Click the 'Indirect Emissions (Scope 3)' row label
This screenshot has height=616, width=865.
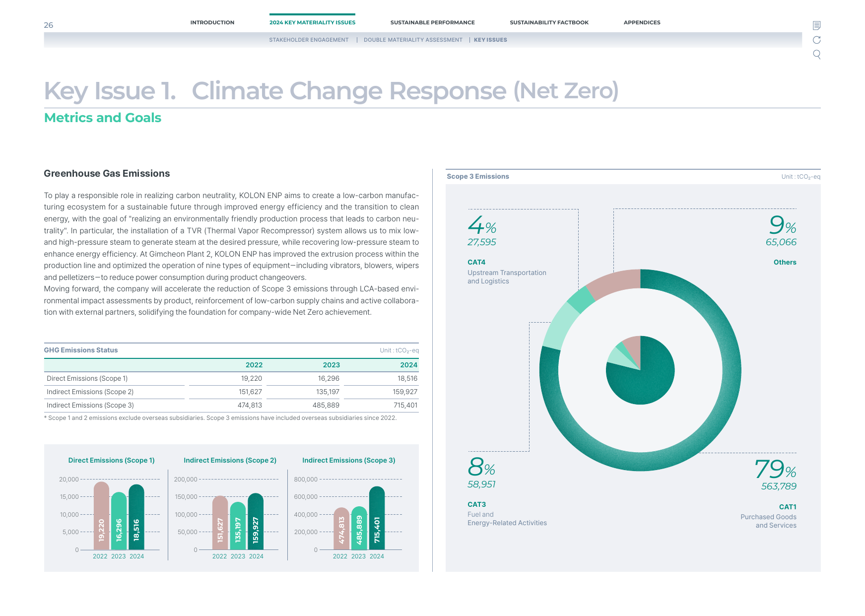90,405
